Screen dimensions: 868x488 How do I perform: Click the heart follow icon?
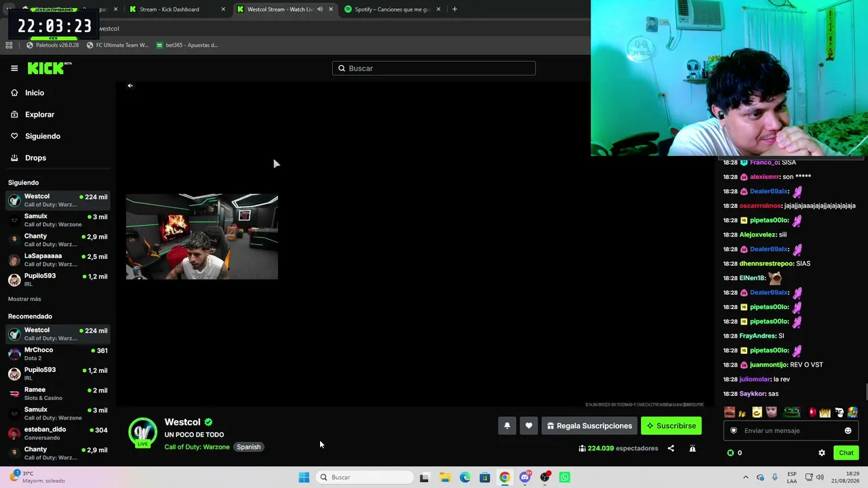click(529, 426)
